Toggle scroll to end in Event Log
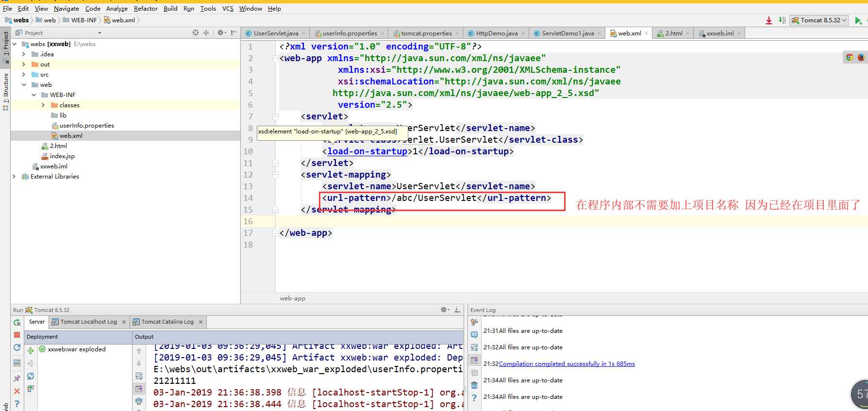Viewport: 868px width, 411px height. point(474,360)
